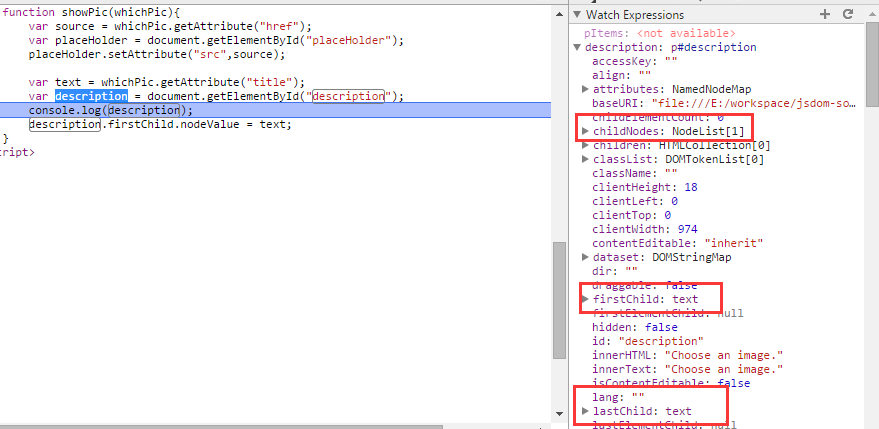Select the contentEditable: "inherit" row
Image resolution: width=879 pixels, height=429 pixels.
point(678,243)
